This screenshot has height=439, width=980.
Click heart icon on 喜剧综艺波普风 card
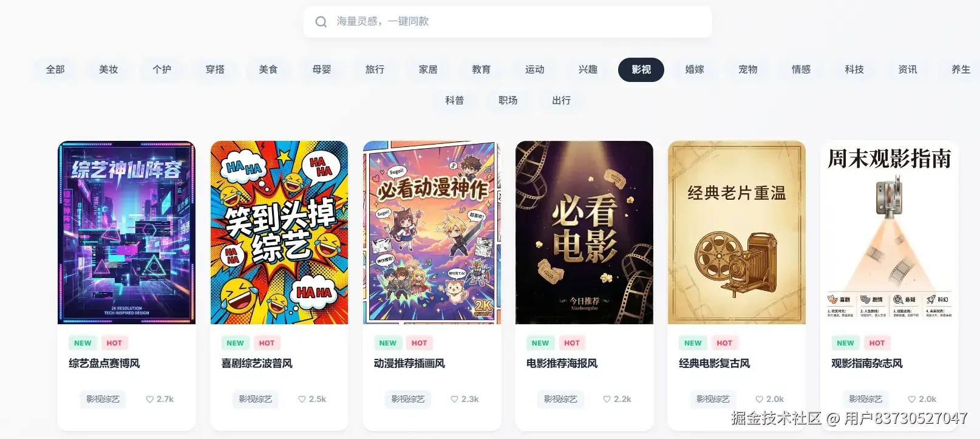302,400
